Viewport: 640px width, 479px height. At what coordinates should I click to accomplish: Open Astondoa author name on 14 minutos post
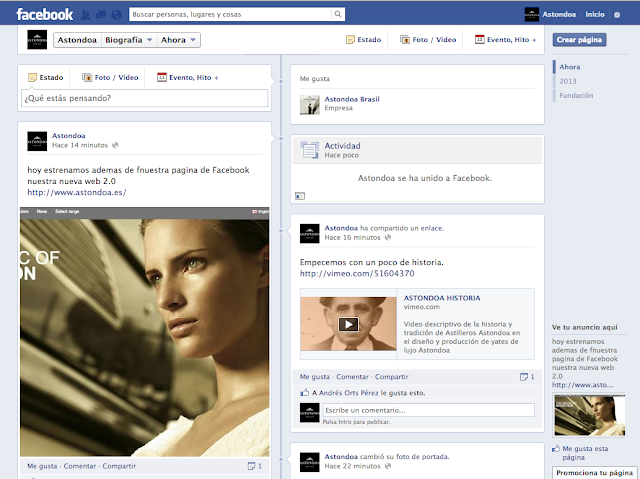coord(69,135)
